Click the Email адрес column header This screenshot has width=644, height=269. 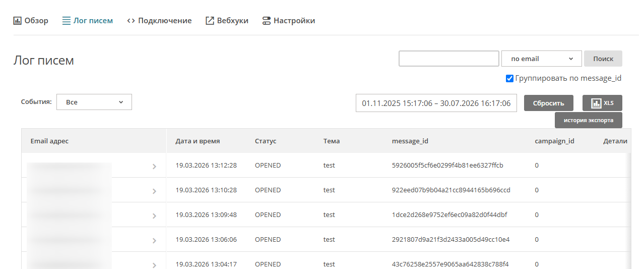pyautogui.click(x=49, y=141)
